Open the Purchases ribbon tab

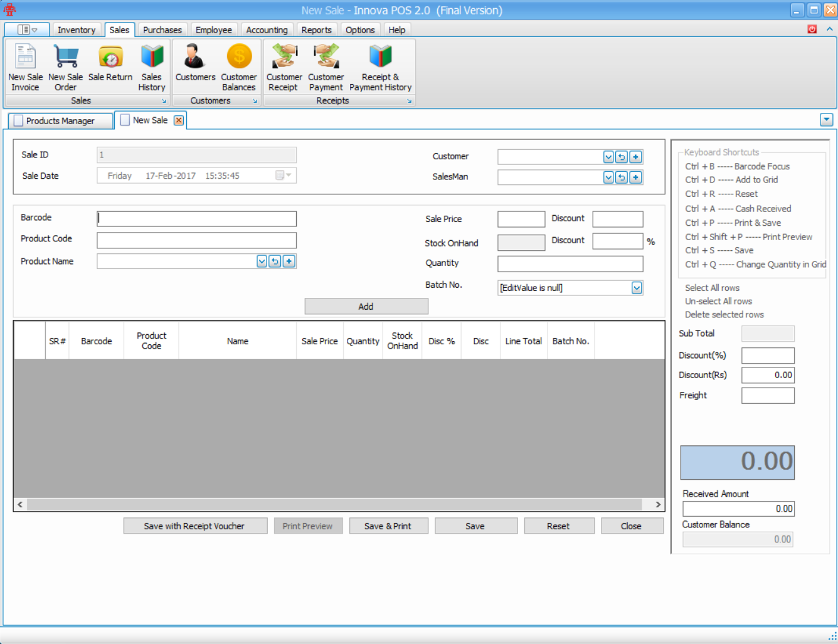click(x=162, y=30)
